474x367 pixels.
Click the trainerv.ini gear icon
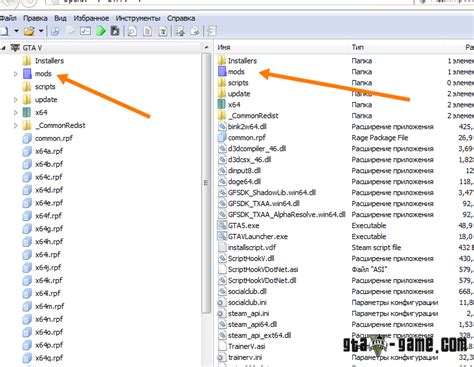[221, 357]
